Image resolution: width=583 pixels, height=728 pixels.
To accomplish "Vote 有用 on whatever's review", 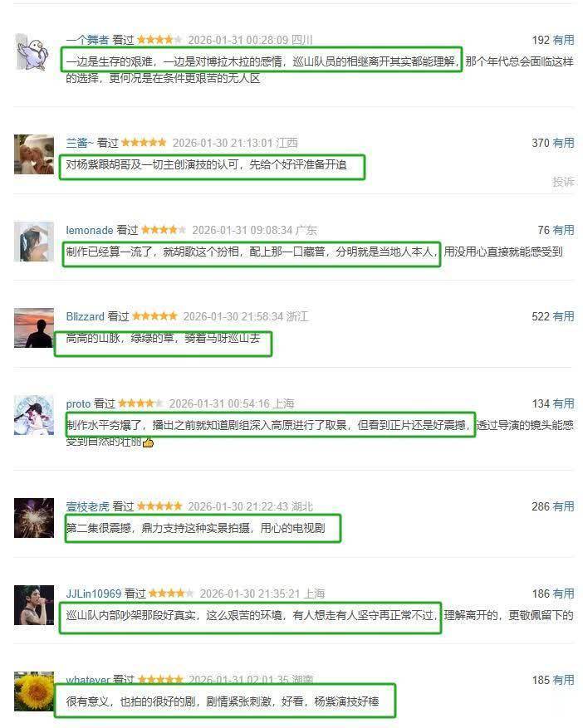I will click(x=564, y=680).
